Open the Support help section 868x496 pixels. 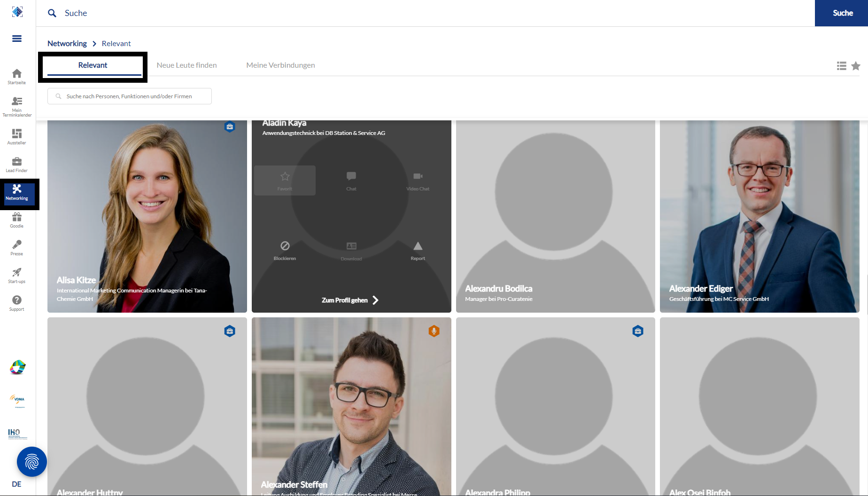17,303
